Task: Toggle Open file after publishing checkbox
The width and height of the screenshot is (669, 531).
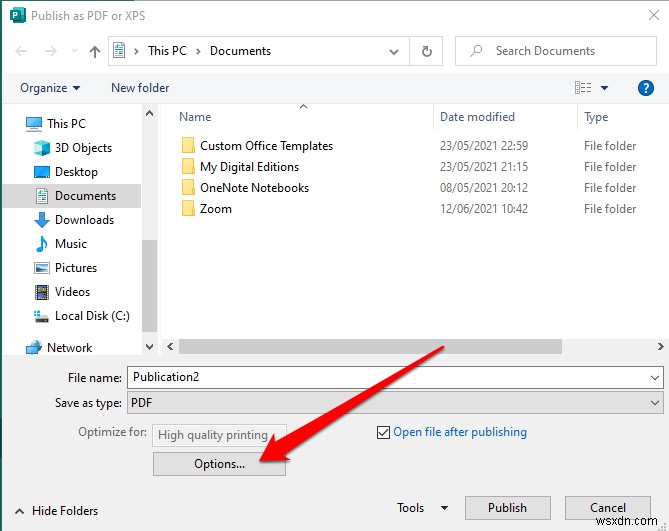Action: coord(383,432)
